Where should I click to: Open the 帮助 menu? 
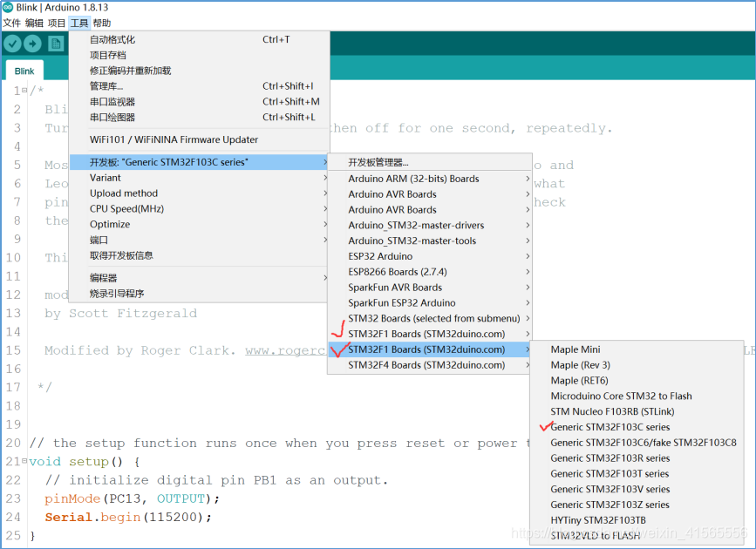click(102, 23)
